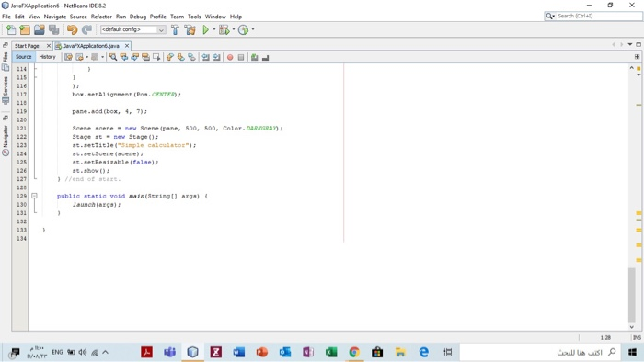The width and height of the screenshot is (644, 362).
Task: Open the Tools menu
Action: [194, 17]
